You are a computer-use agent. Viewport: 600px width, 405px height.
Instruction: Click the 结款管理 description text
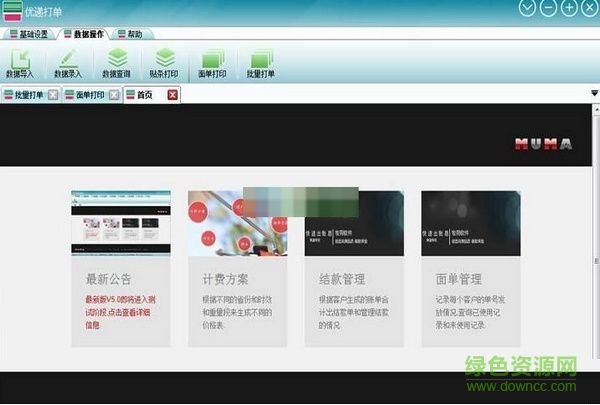tap(354, 312)
